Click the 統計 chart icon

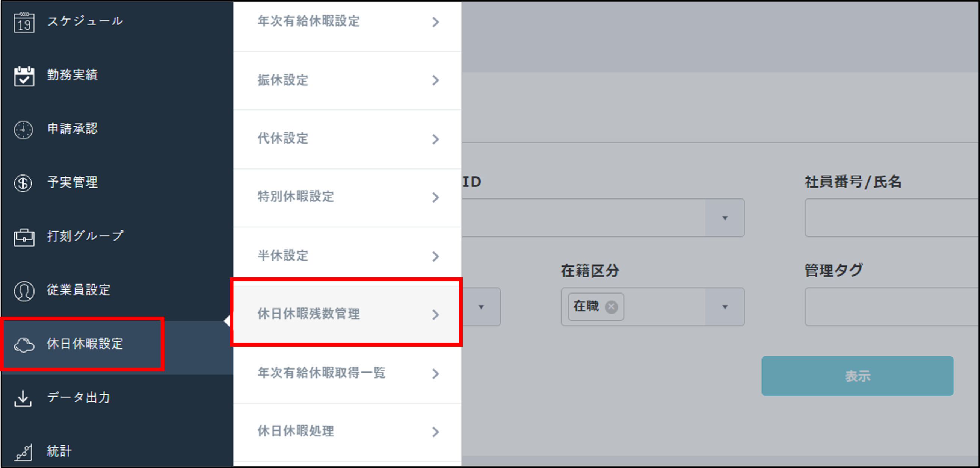point(24,452)
